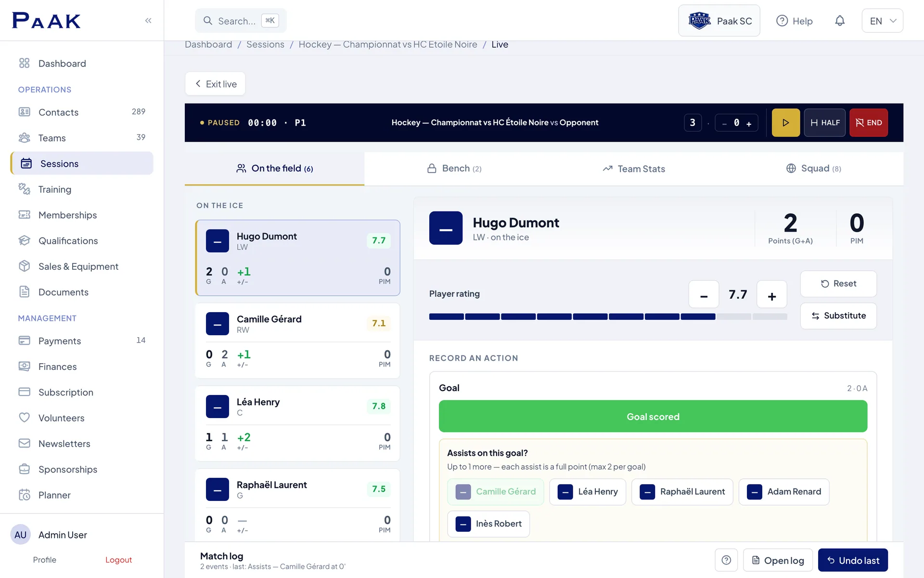Click Admin User avatar
The width and height of the screenshot is (924, 578).
[x=20, y=535]
